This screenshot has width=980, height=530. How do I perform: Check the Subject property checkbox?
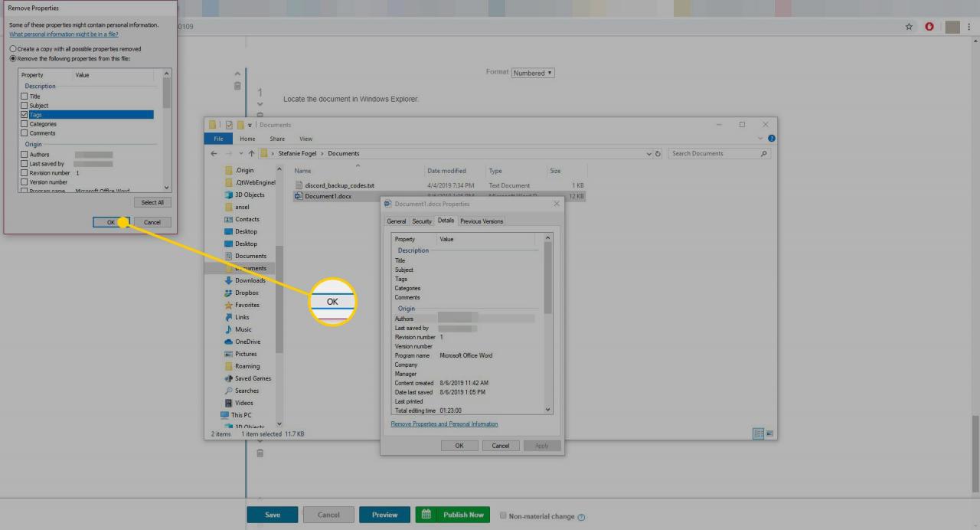[x=24, y=106]
